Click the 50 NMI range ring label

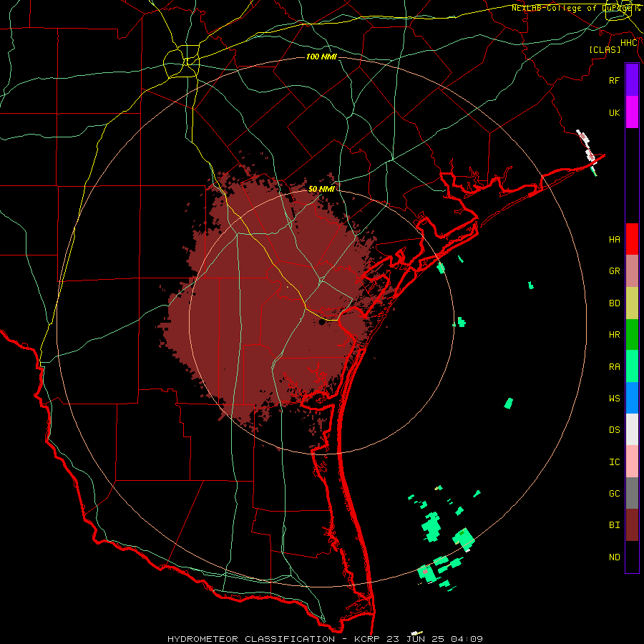321,189
